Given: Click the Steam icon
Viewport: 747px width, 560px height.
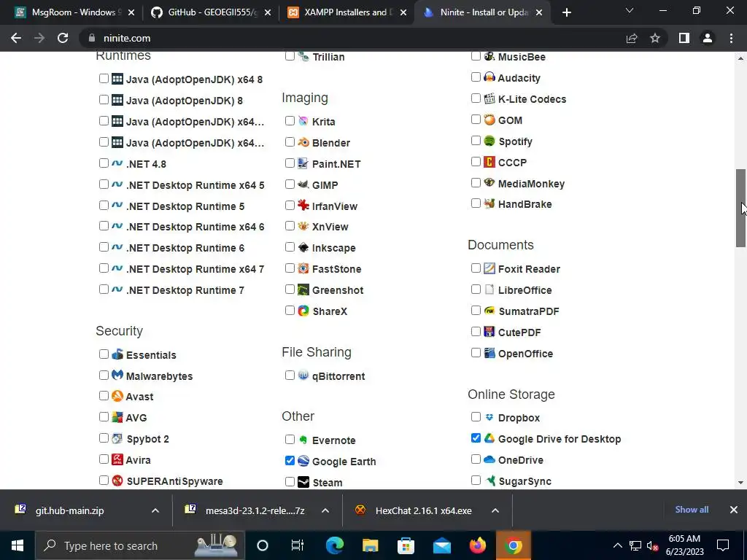Looking at the screenshot, I should (303, 482).
